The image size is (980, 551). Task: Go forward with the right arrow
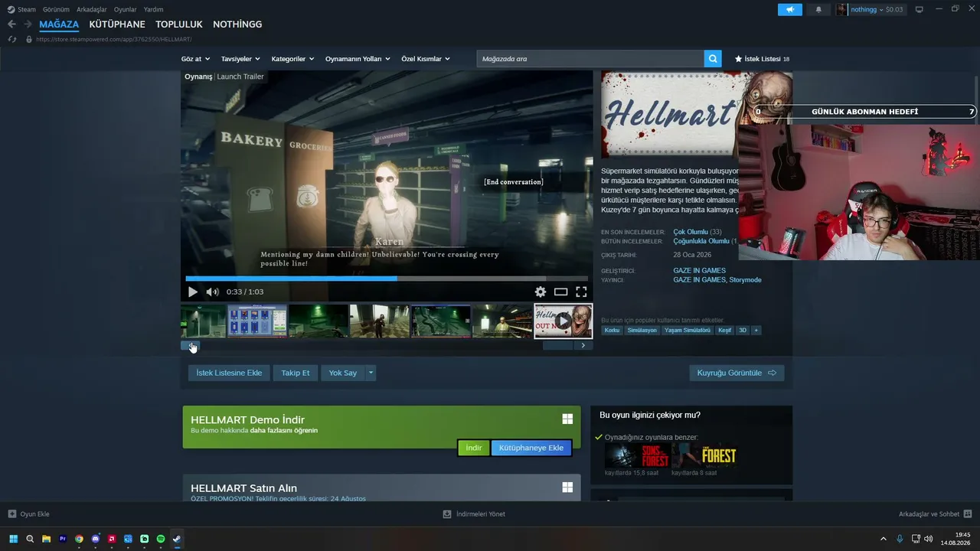tap(28, 24)
